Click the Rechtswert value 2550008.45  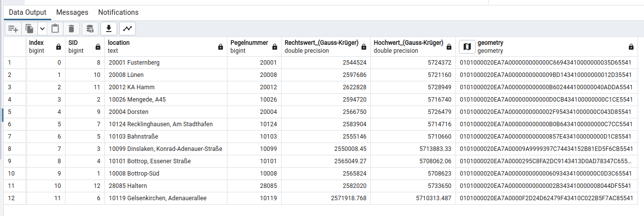pyautogui.click(x=347, y=149)
